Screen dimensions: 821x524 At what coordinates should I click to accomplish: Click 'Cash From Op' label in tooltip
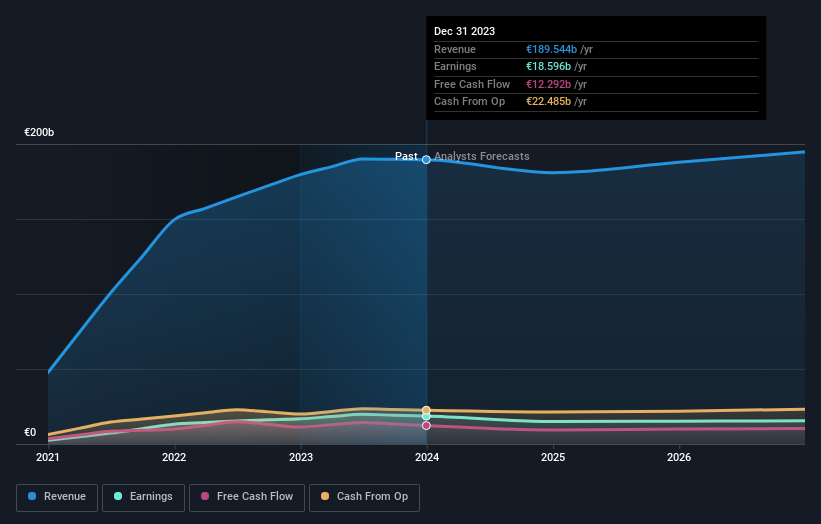469,102
